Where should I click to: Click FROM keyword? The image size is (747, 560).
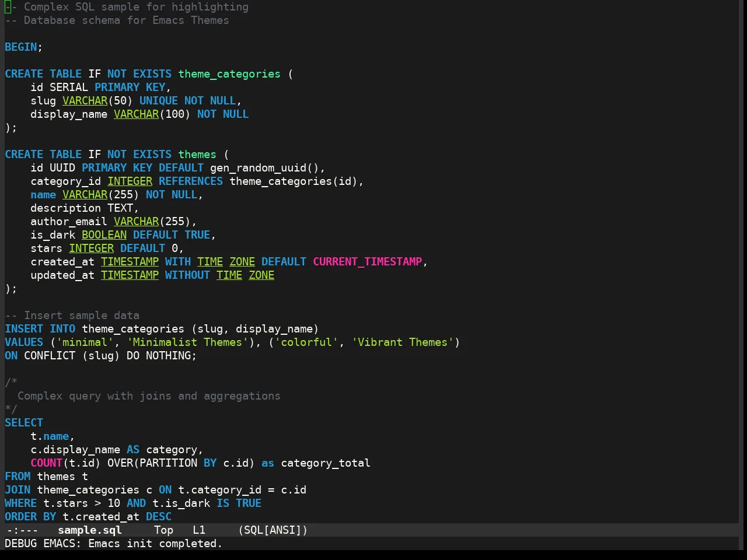(18, 477)
